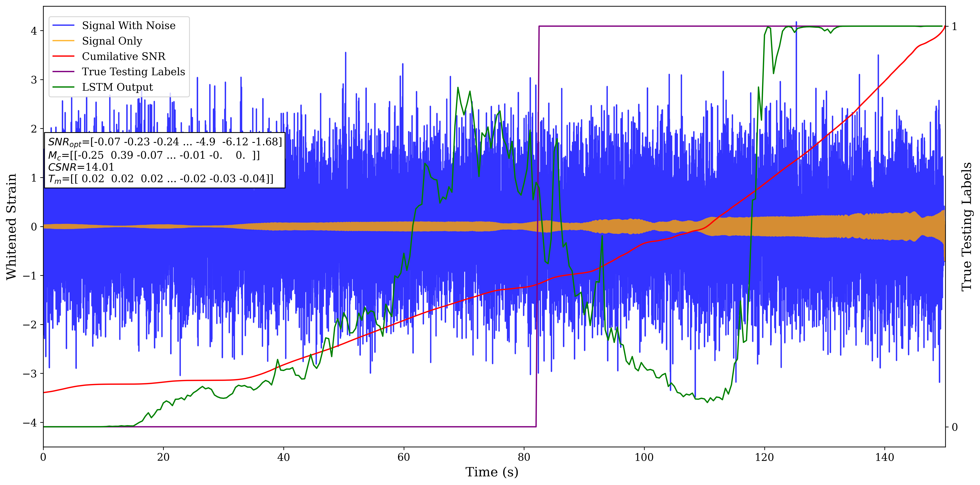Screen dimensions: 980x485
Task: Click the blue Signal With Noise legend line
Action: click(63, 26)
